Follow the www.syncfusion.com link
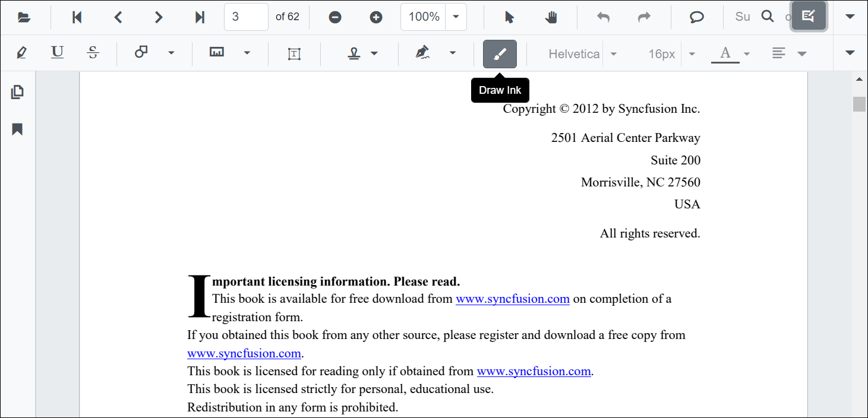 click(513, 299)
